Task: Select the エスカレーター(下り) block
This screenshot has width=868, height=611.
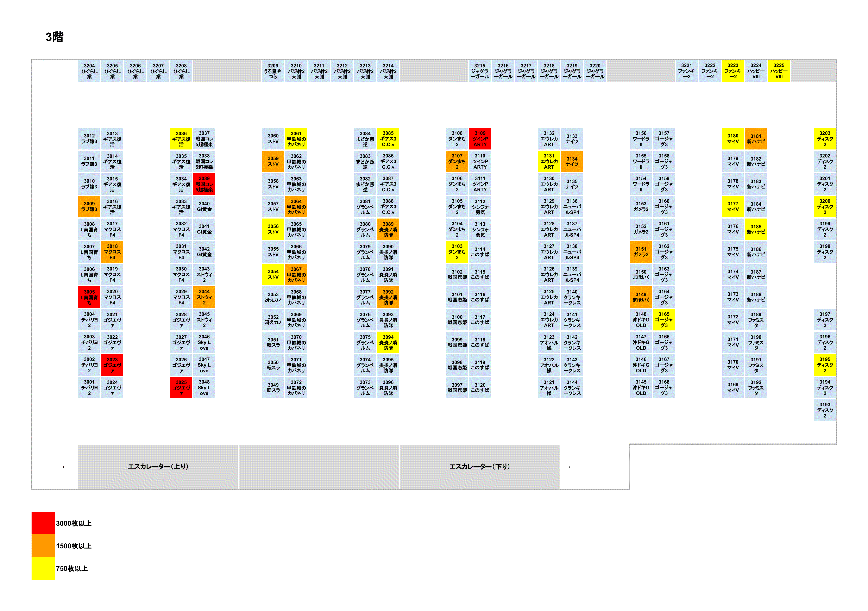Action: (480, 467)
